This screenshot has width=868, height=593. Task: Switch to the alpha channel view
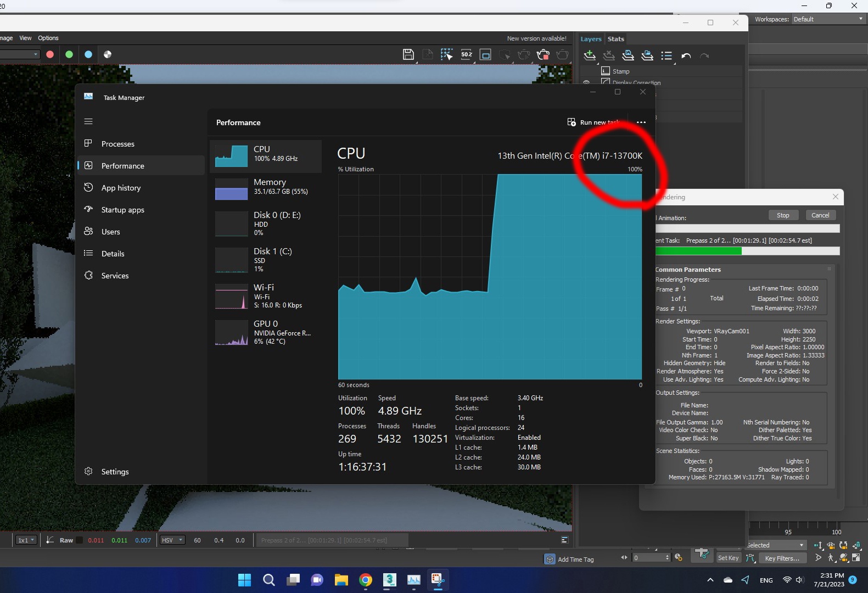point(108,54)
